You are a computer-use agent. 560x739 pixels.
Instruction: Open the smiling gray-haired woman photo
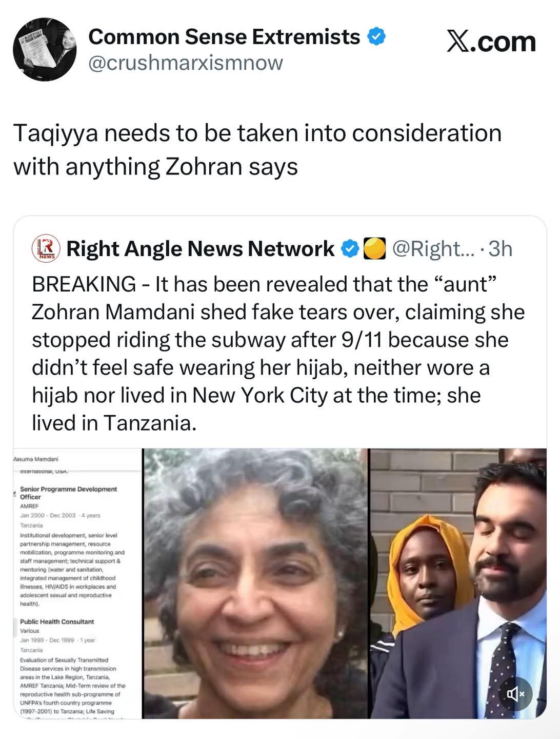(255, 584)
